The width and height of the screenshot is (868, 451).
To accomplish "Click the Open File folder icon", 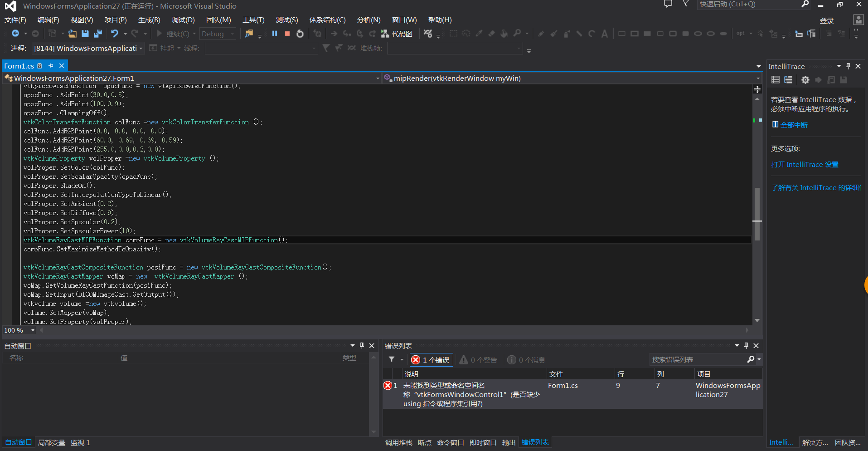I will point(72,34).
